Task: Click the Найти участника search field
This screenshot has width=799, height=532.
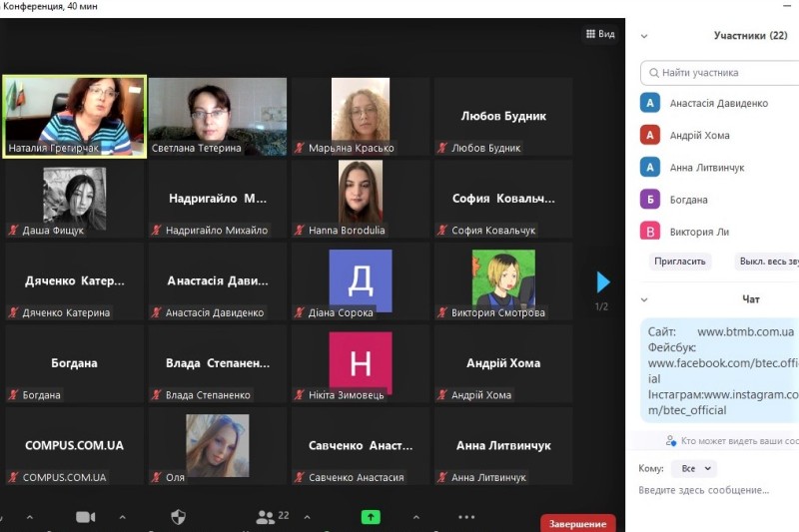Action: tap(719, 73)
